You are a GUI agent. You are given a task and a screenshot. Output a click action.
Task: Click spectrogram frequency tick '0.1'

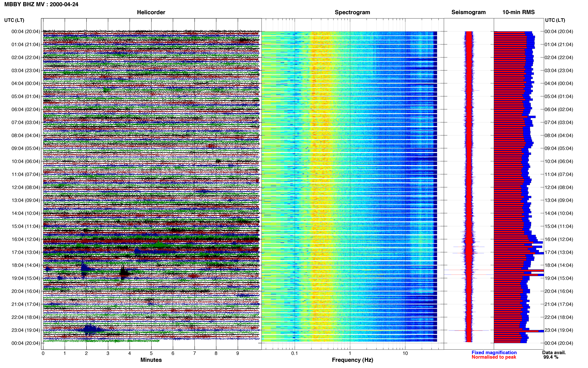coord(295,353)
